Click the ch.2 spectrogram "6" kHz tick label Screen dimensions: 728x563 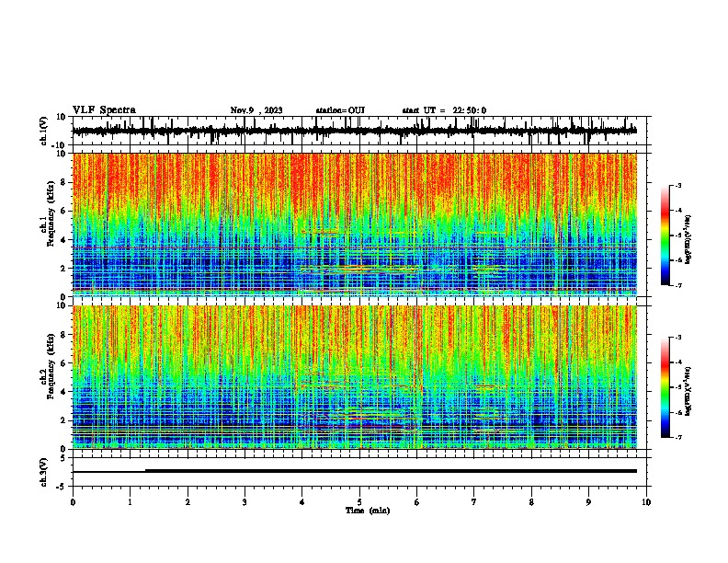63,363
